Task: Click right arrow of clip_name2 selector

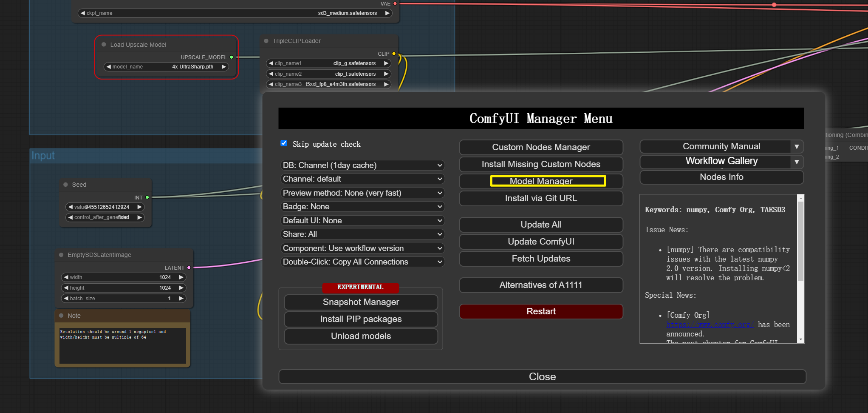Action: click(386, 74)
